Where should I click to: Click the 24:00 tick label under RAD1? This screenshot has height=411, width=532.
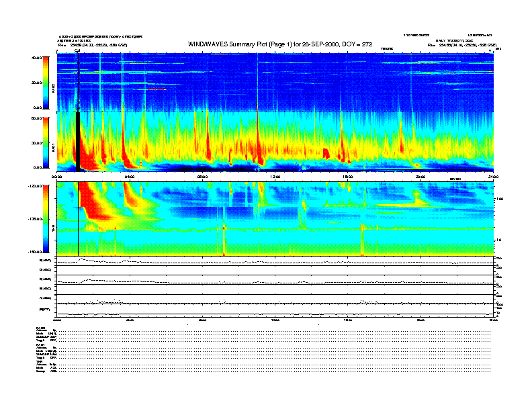(493, 177)
